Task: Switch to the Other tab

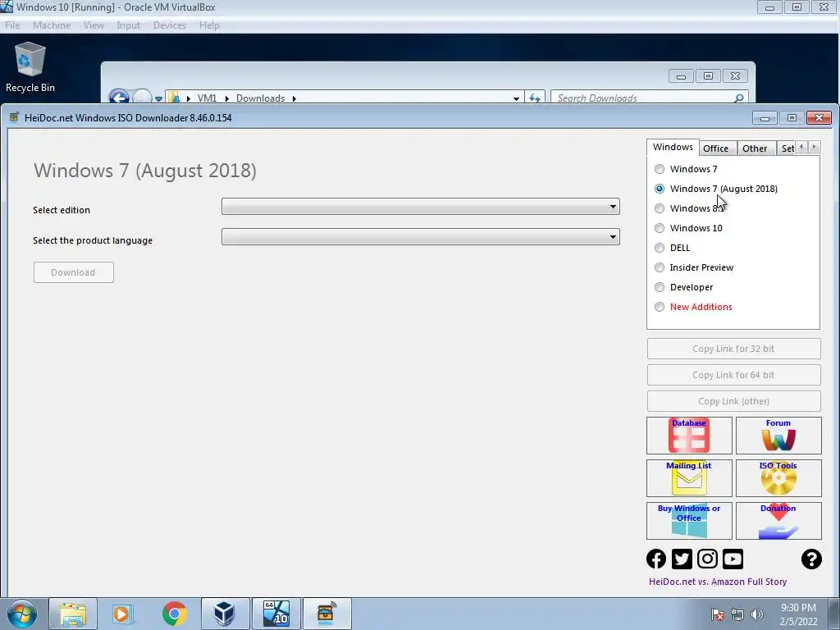Action: [x=755, y=148]
